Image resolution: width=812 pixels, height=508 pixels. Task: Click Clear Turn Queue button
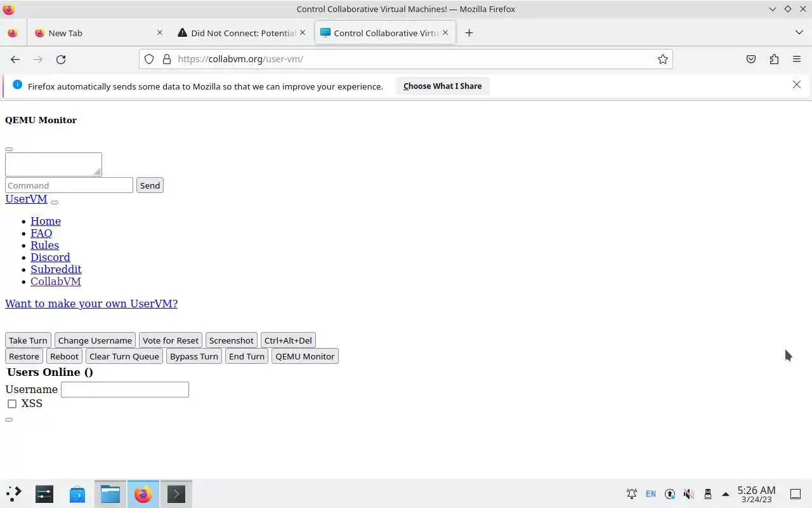click(x=124, y=356)
